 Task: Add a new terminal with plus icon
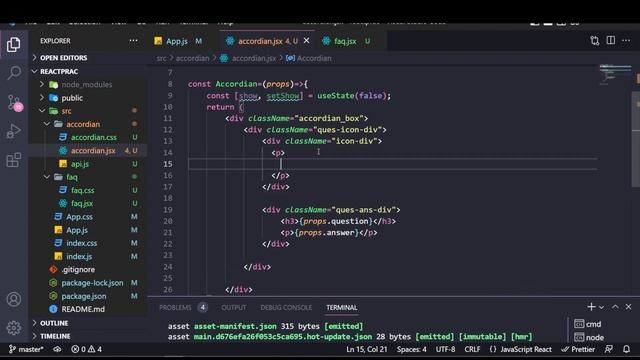coord(591,307)
